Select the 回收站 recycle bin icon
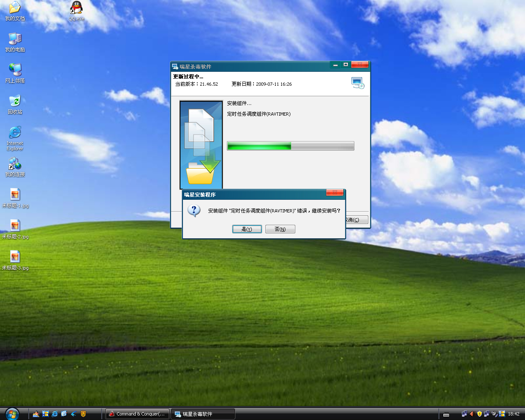 15,105
